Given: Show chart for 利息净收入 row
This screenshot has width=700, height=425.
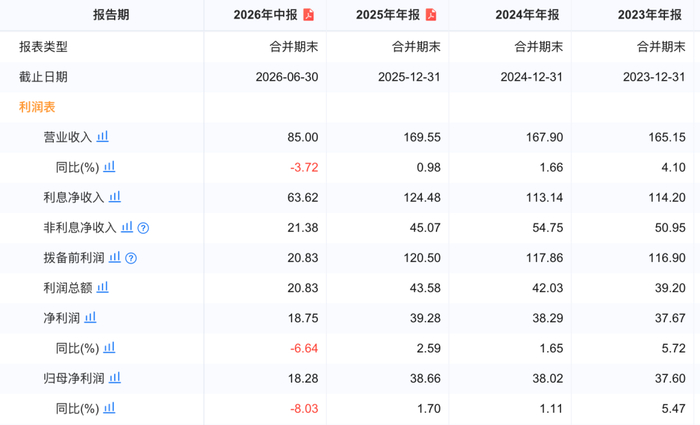Looking at the screenshot, I should (115, 196).
